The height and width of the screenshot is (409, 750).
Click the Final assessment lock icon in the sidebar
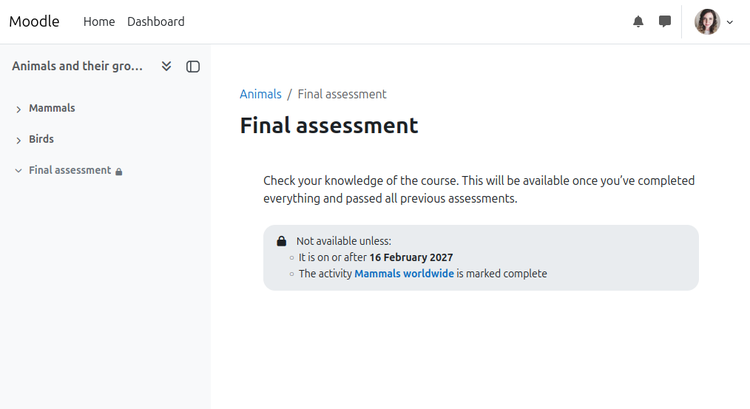coord(119,172)
